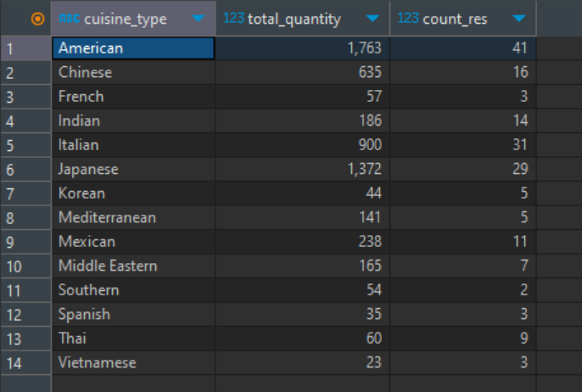Viewport: 582px width, 392px height.
Task: Select row number 8 header
Action: pyautogui.click(x=25, y=218)
